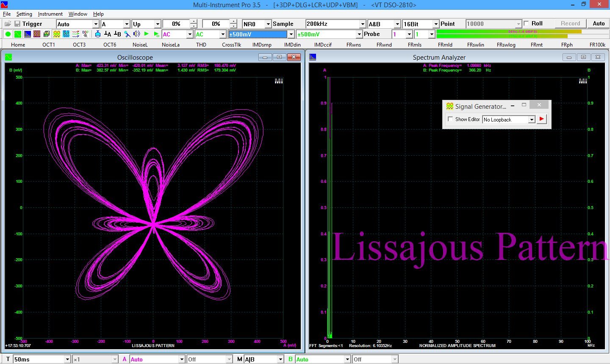Open the No Loopback dropdown
This screenshot has width=610, height=364.
click(531, 120)
